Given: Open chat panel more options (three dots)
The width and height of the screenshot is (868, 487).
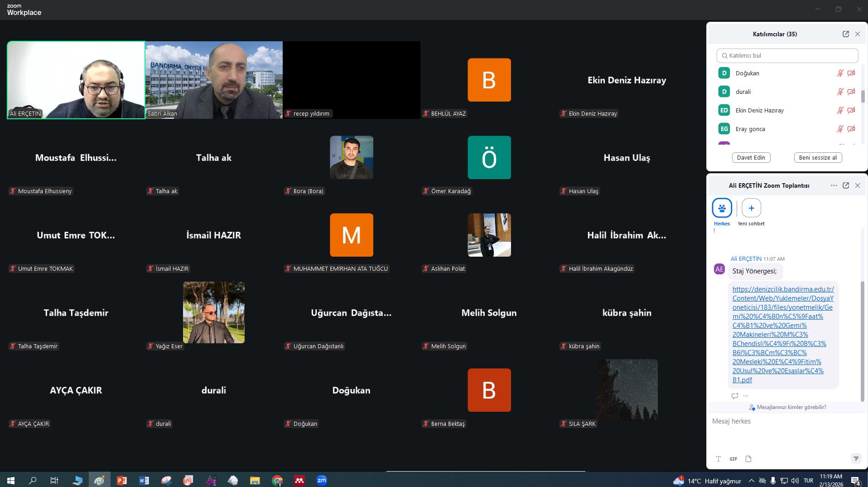Looking at the screenshot, I should (x=834, y=185).
